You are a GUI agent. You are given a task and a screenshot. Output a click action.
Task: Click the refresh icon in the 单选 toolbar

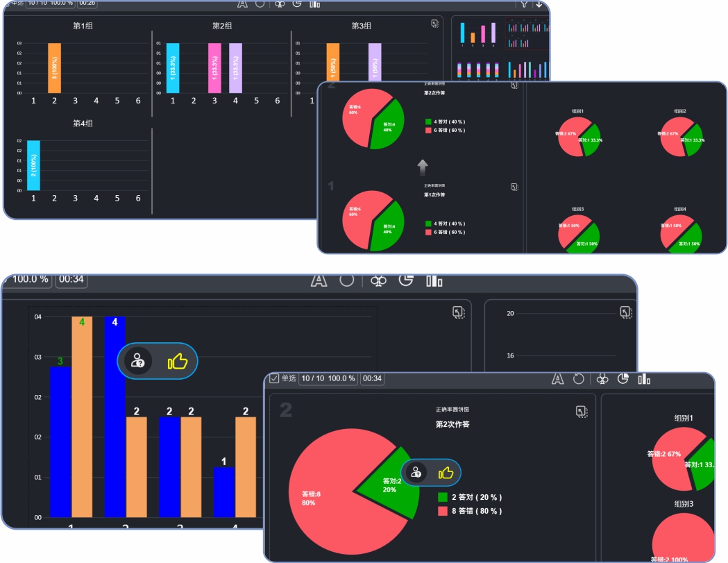click(x=578, y=378)
